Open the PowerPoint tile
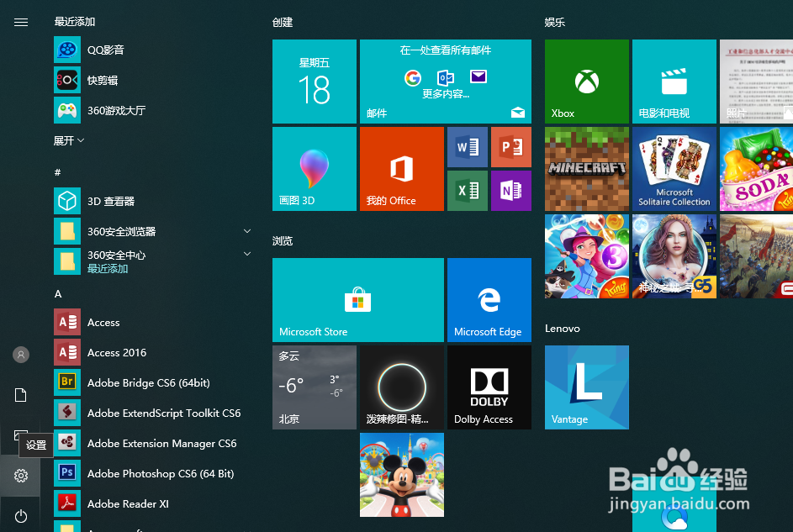Viewport: 793px width, 532px height. click(x=511, y=147)
